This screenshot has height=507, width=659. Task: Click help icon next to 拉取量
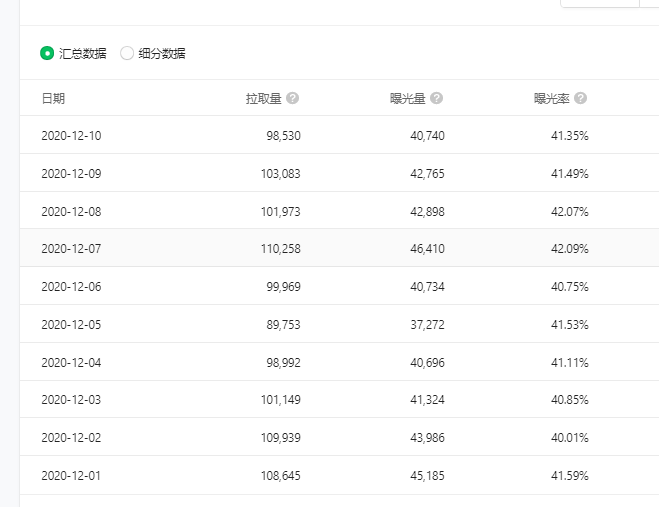[293, 98]
